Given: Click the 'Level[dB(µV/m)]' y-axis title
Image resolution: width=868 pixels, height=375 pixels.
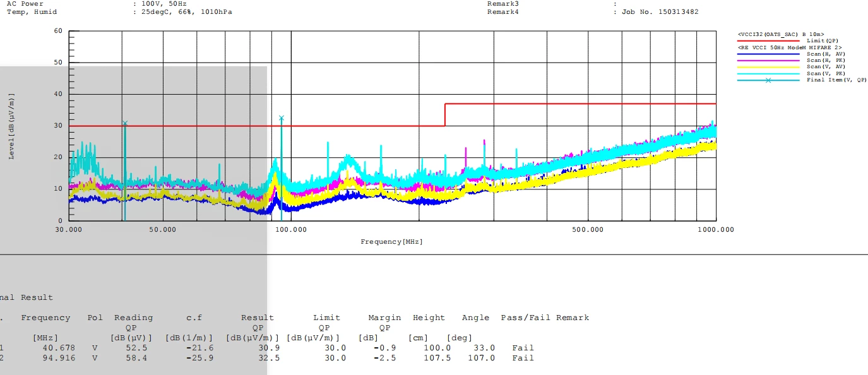Looking at the screenshot, I should [x=11, y=126].
